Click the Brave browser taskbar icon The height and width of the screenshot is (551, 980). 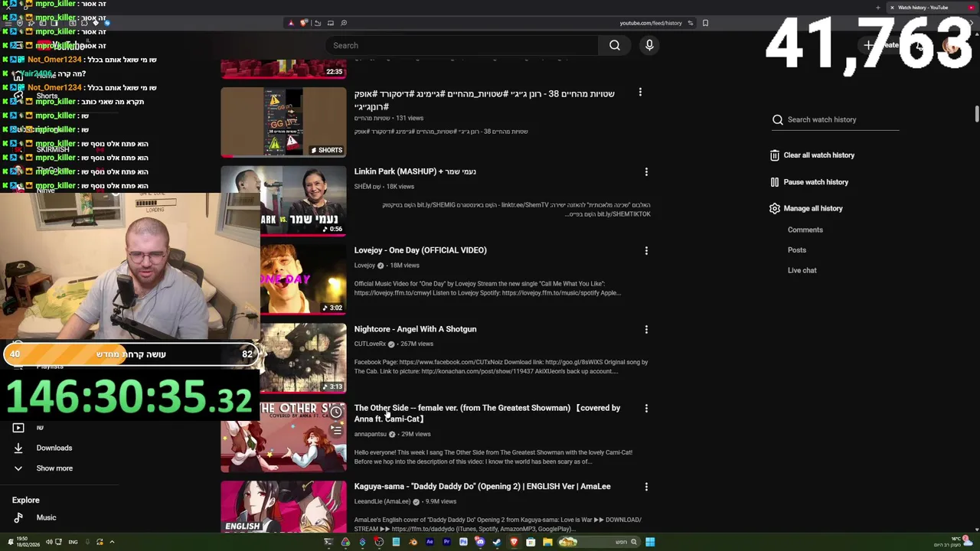pyautogui.click(x=514, y=542)
